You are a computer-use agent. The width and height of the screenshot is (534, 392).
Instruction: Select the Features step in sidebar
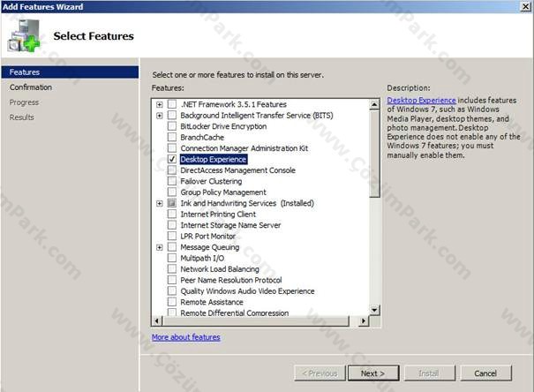point(70,72)
